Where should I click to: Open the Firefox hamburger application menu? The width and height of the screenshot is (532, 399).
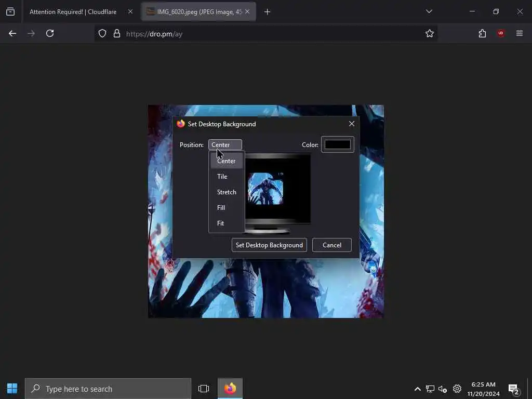520,33
